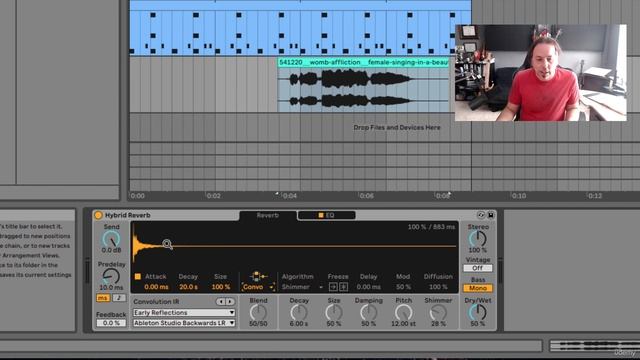This screenshot has height=360, width=640.
Task: Adjust the Blend knob
Action: 258,313
